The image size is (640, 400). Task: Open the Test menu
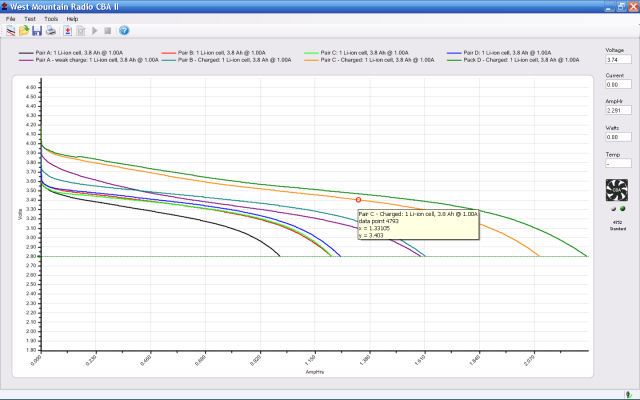pos(30,19)
